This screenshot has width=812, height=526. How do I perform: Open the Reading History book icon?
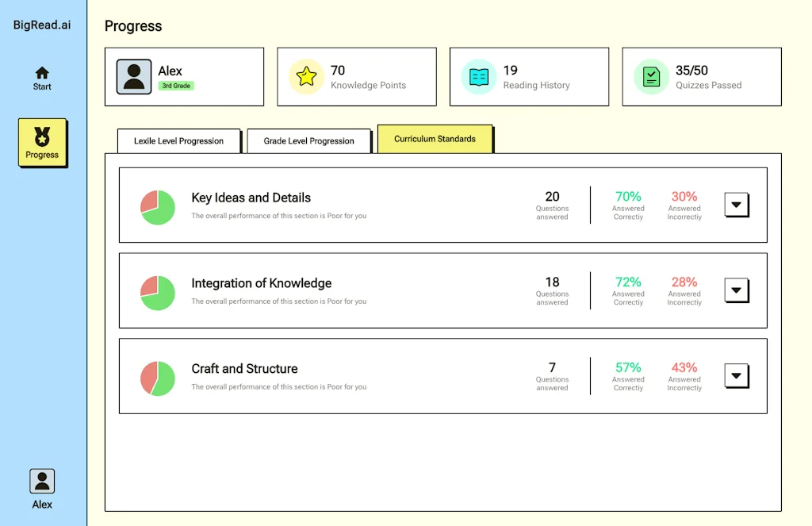coord(479,77)
